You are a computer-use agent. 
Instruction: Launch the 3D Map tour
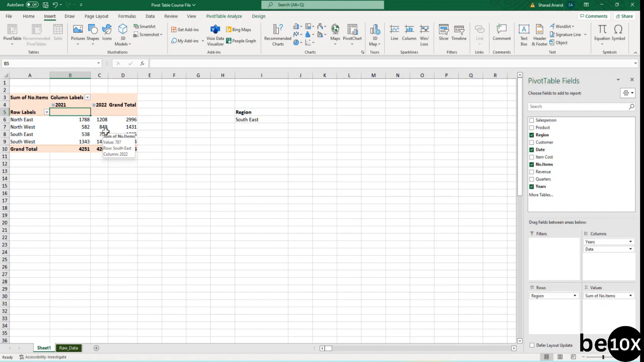pos(375,35)
